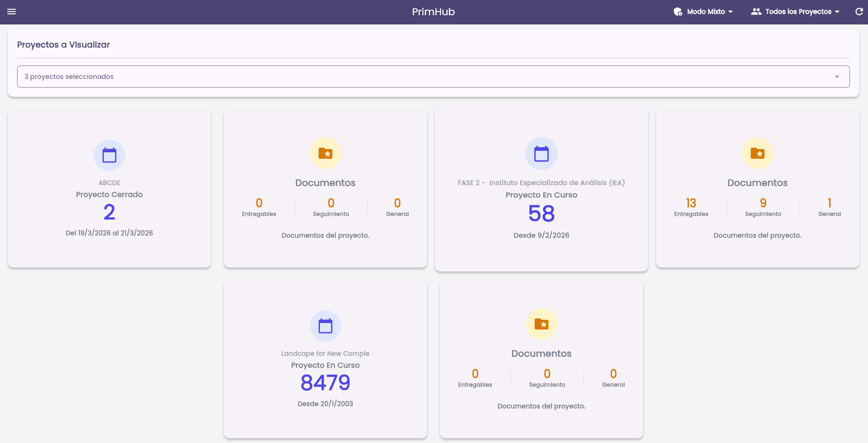Click the 13 Entregables count

coord(691,203)
